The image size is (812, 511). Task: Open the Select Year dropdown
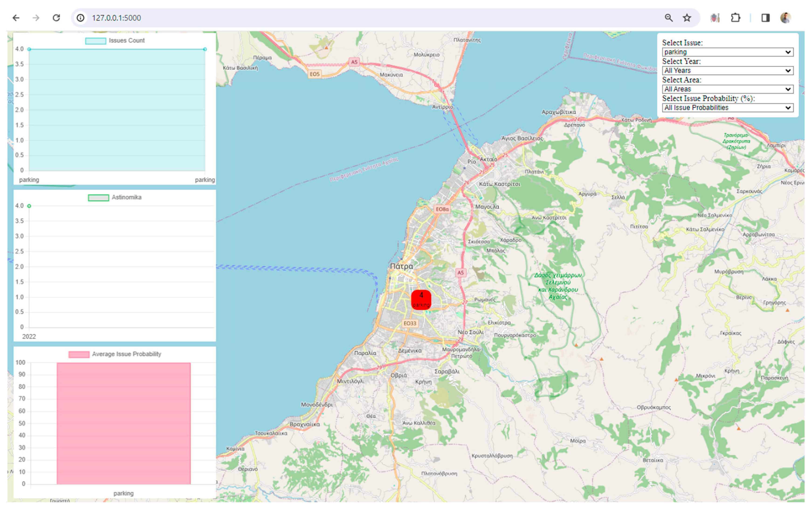(x=727, y=70)
